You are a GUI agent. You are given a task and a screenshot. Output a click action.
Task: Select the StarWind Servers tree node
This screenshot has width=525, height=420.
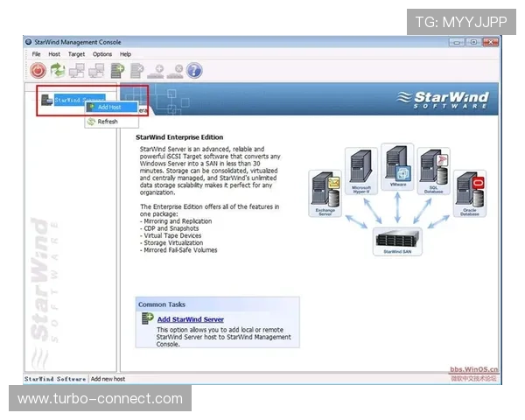80,100
